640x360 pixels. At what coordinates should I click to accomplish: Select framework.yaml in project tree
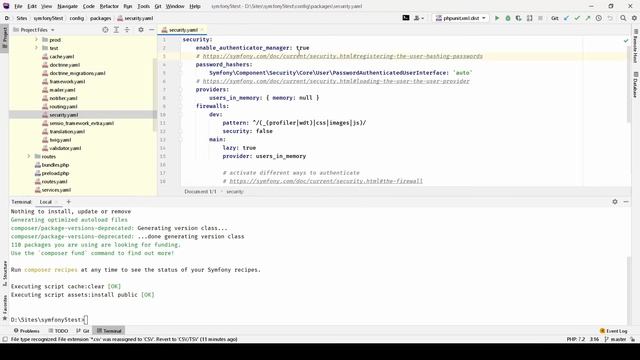click(67, 82)
